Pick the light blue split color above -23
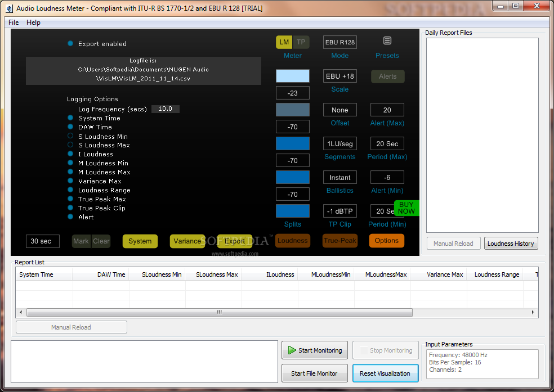The image size is (554, 392). [293, 76]
